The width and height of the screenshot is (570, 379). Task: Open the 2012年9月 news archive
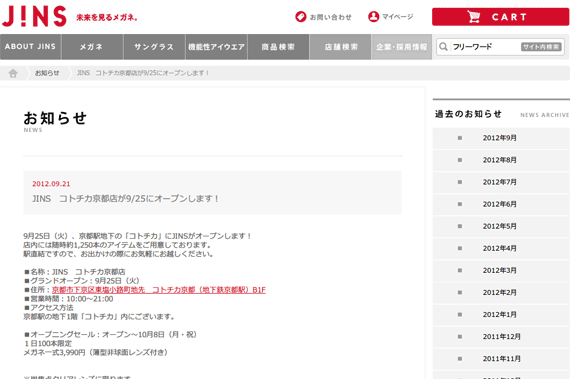[501, 138]
